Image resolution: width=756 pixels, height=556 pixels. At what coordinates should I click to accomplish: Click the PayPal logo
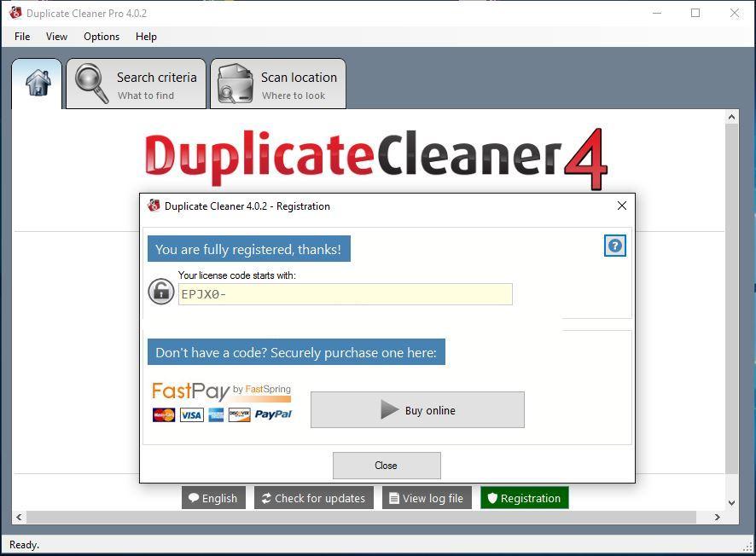273,414
